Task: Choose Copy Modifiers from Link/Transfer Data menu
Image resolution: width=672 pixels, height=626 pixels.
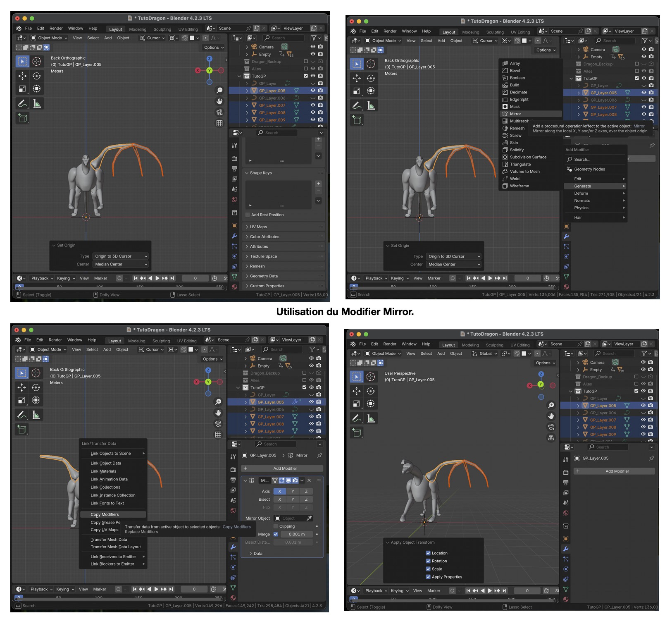Action: tap(105, 514)
